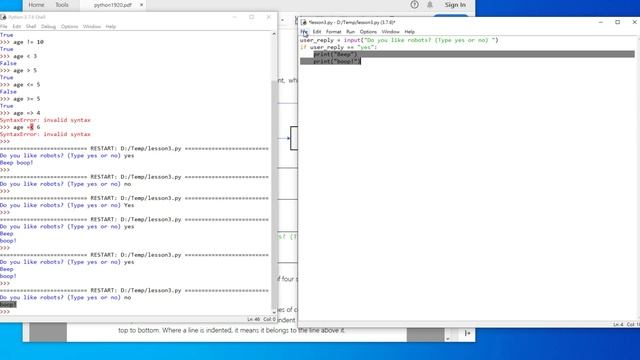Click collapse pane arrow in PDF reader
640x360 pixels.
[x=467, y=333]
